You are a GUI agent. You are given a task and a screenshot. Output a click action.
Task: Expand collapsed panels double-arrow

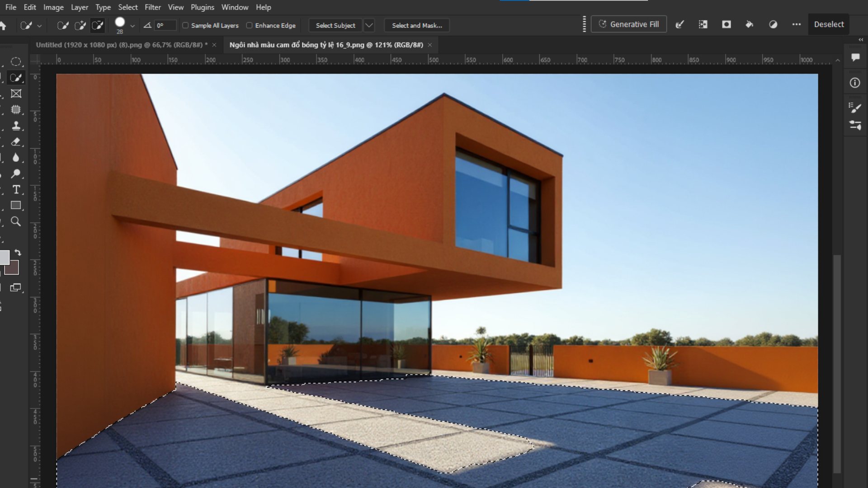(x=861, y=40)
